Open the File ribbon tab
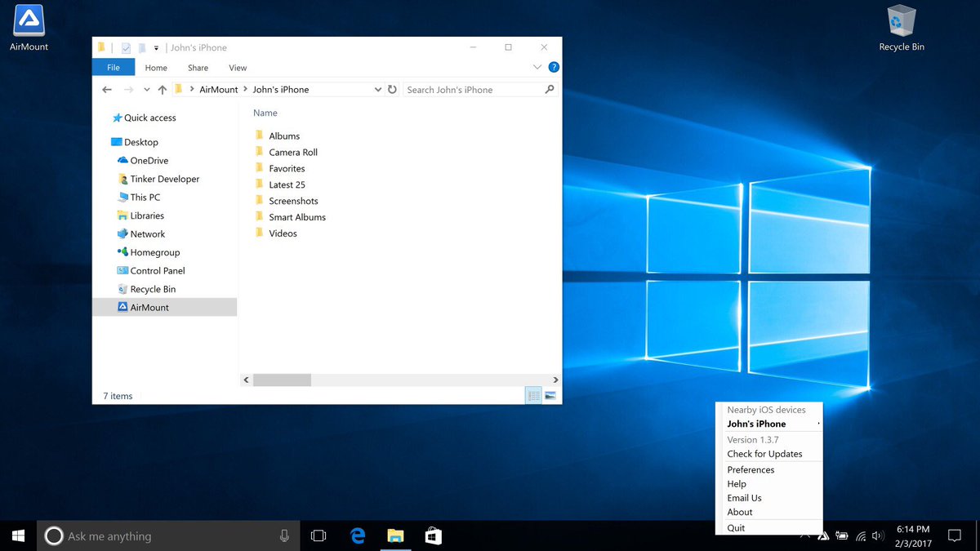 (x=114, y=68)
